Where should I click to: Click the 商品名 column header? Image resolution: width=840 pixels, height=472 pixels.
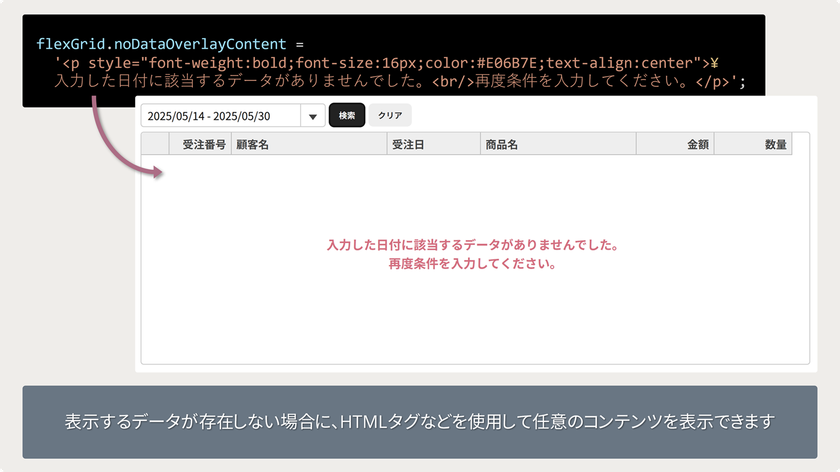point(557,145)
